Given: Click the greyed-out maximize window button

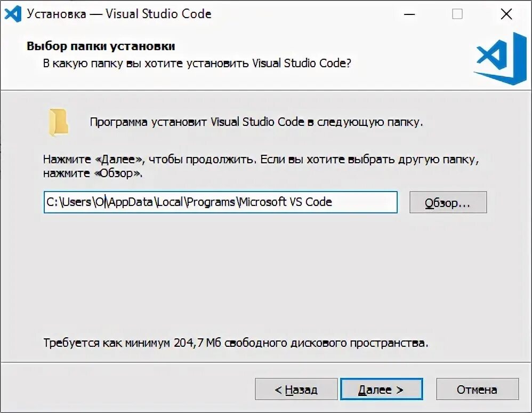Looking at the screenshot, I should tap(457, 14).
